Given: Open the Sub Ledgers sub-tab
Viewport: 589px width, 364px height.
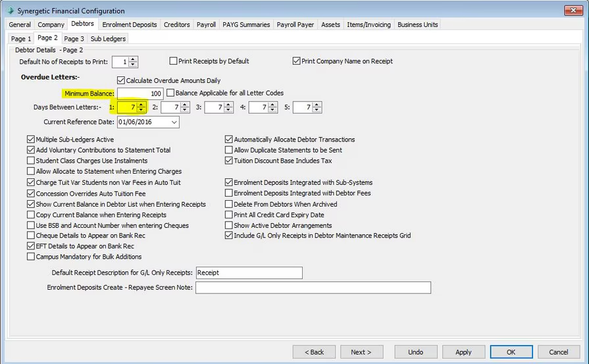Looking at the screenshot, I should 108,39.
